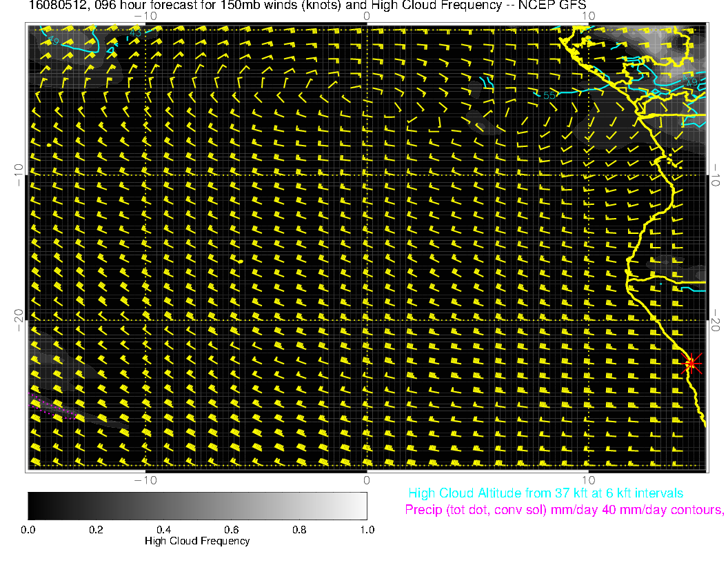Click the 'High Cloud Frequency' colorbar caption
The width and height of the screenshot is (728, 563).
(x=197, y=541)
